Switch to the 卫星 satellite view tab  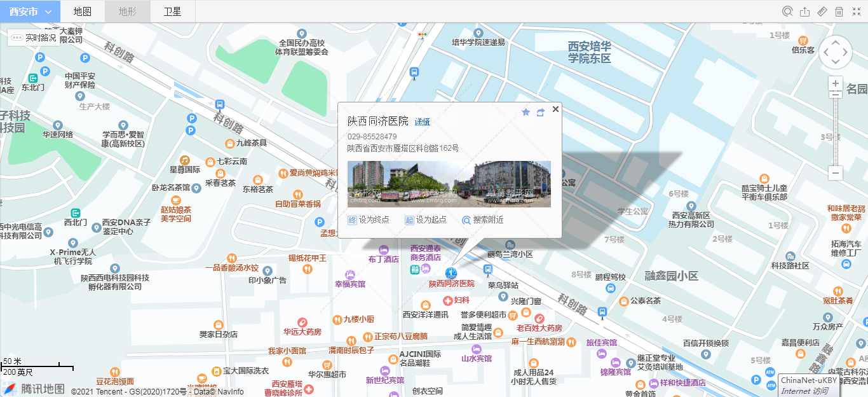(x=172, y=11)
